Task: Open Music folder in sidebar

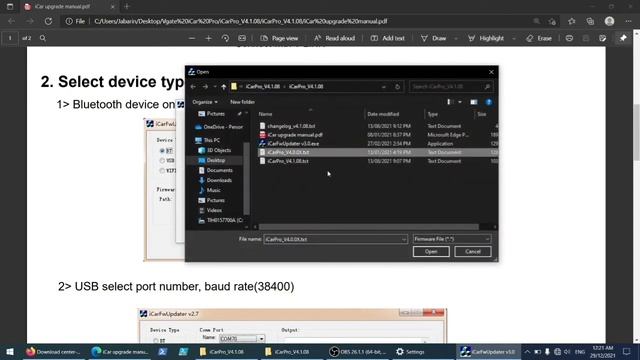Action: pyautogui.click(x=210, y=190)
